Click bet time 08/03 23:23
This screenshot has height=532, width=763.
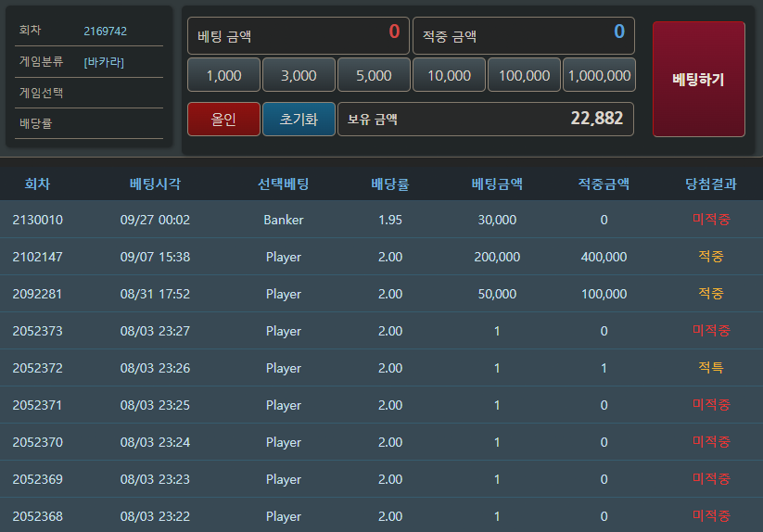[x=155, y=479]
